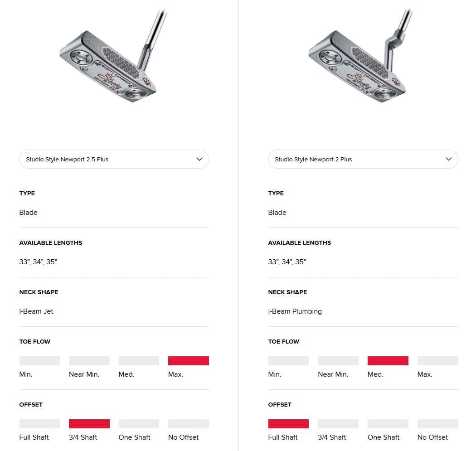Click the Near Min. bar under right toe flow
Viewport: 476px width, 451px height.
338,360
